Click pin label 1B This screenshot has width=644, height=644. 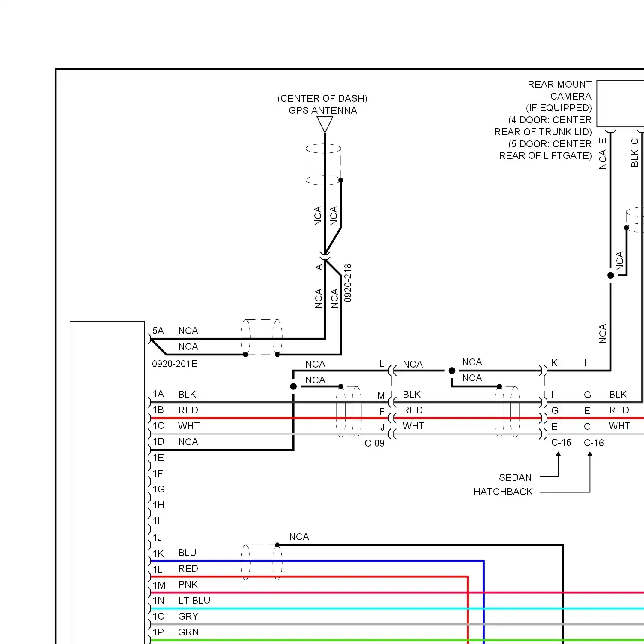click(158, 410)
